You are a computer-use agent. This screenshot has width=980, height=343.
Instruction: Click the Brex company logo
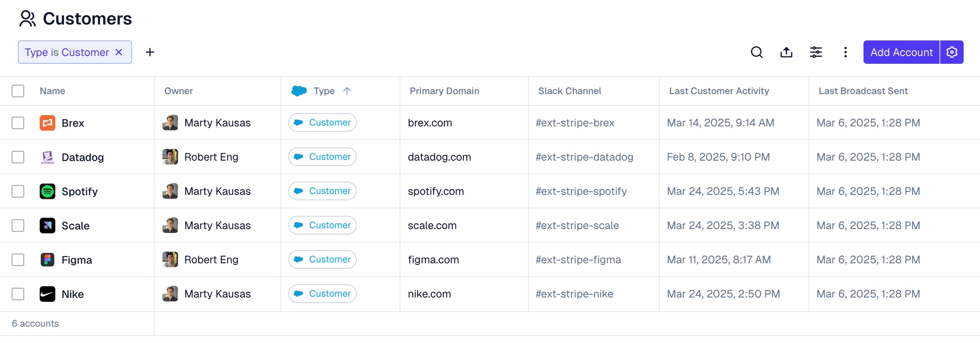48,123
